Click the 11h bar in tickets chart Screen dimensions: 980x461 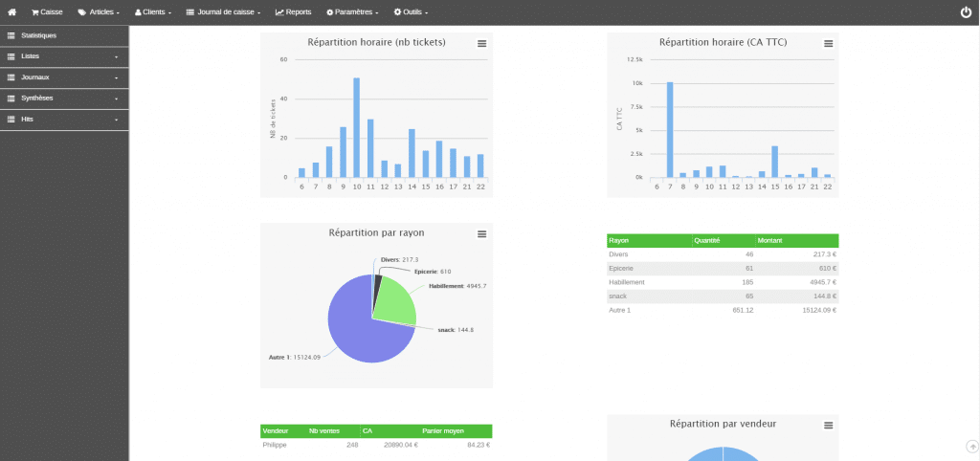point(370,148)
